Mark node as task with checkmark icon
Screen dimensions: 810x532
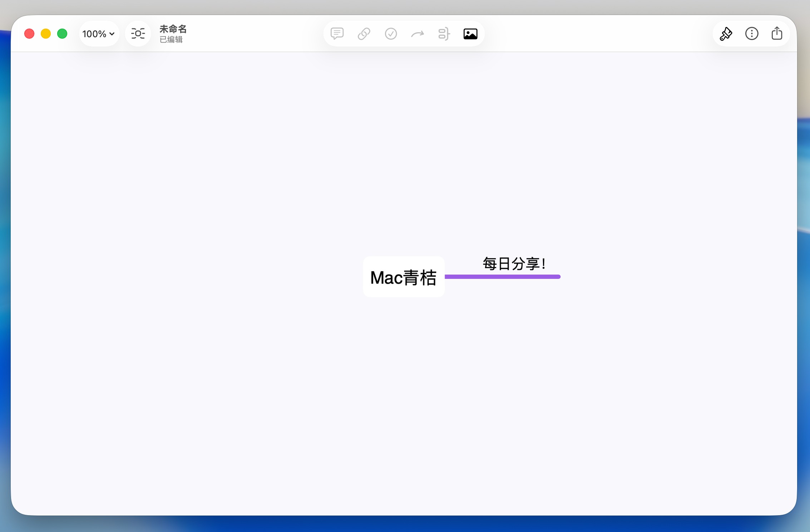(x=391, y=34)
